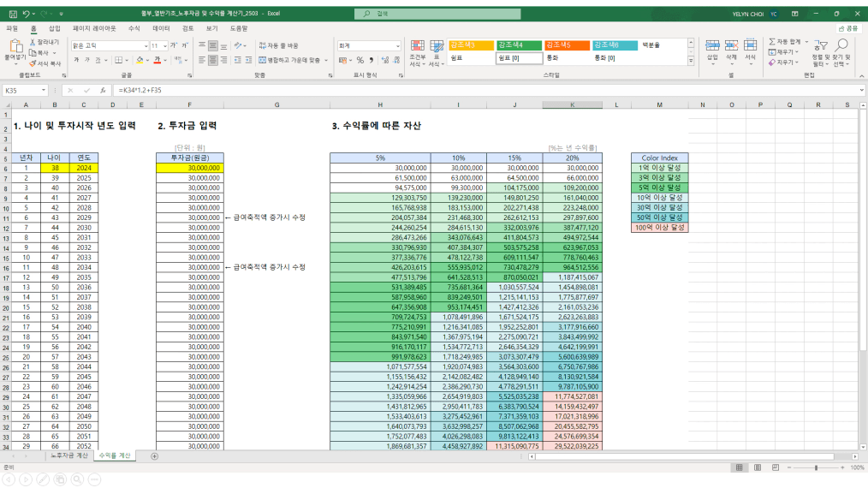Select the yellow investment cell F6
Image resolution: width=868 pixels, height=488 pixels.
pos(191,169)
